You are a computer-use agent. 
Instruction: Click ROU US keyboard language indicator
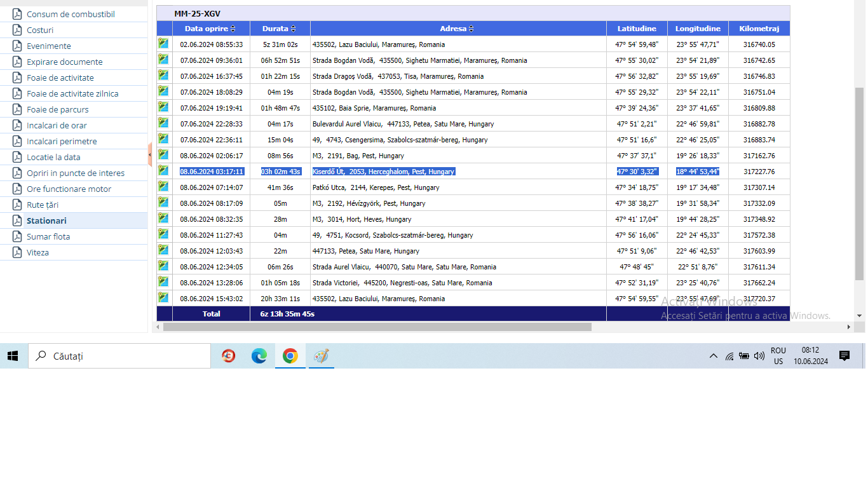click(x=778, y=356)
